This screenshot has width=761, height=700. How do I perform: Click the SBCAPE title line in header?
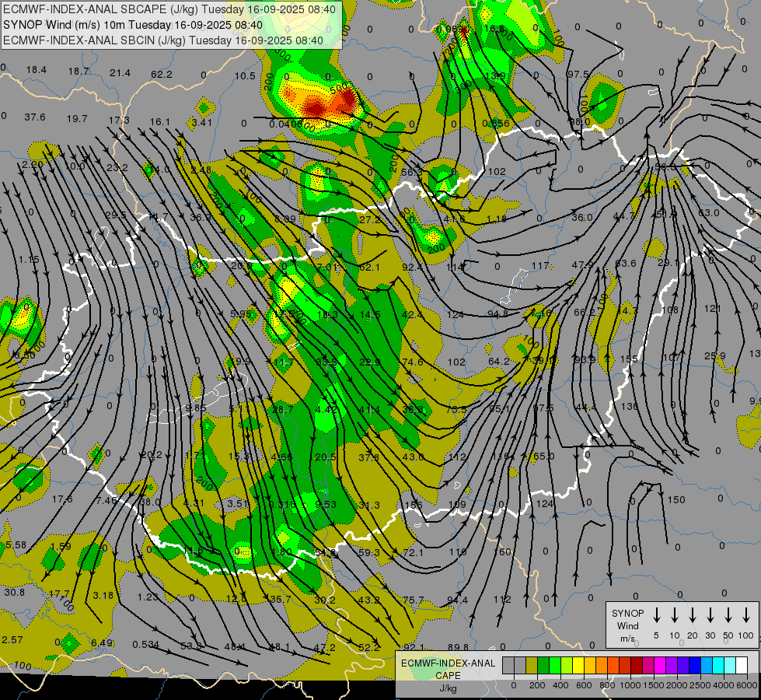(x=169, y=9)
